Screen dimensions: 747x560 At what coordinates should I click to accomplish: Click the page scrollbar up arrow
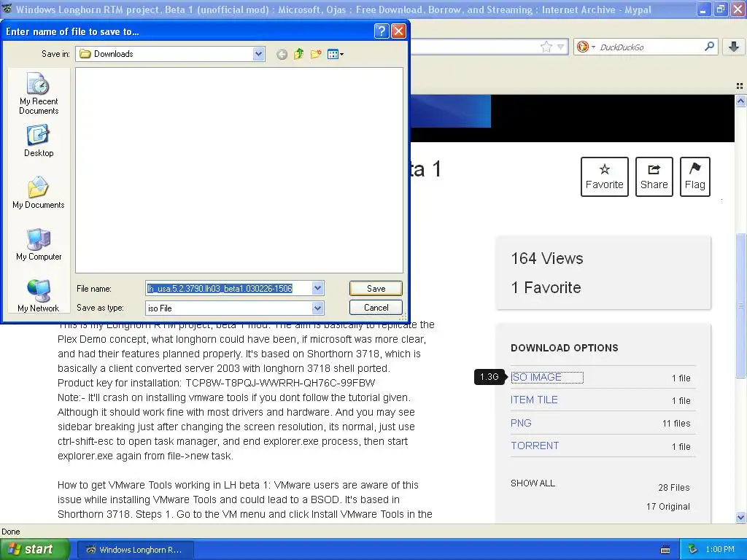[740, 101]
